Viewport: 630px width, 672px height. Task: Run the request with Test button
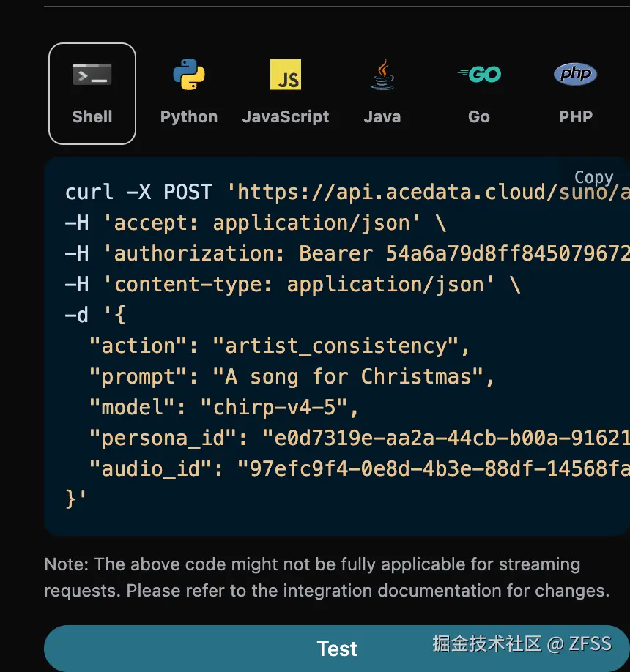pyautogui.click(x=337, y=649)
